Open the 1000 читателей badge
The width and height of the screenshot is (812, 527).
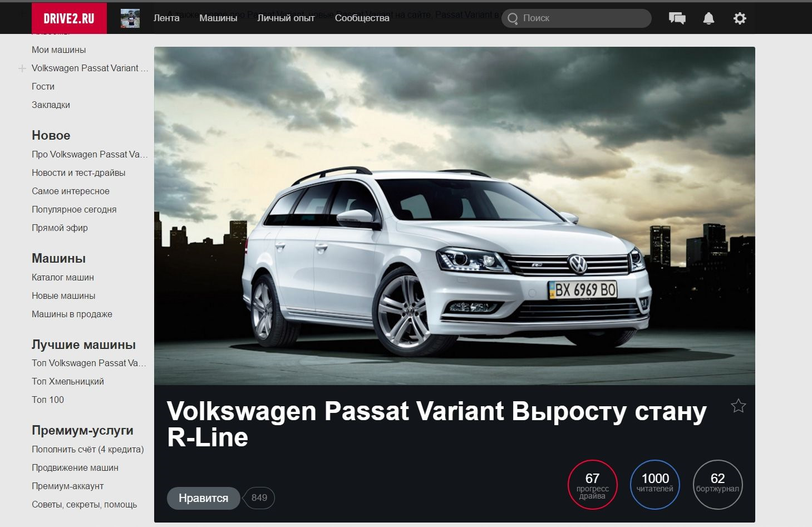pos(655,485)
